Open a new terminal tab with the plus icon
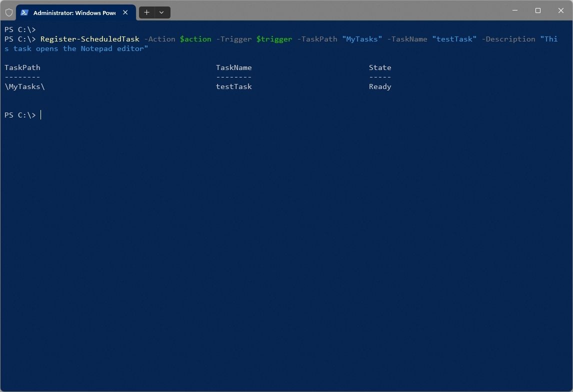This screenshot has width=573, height=392. (x=146, y=12)
